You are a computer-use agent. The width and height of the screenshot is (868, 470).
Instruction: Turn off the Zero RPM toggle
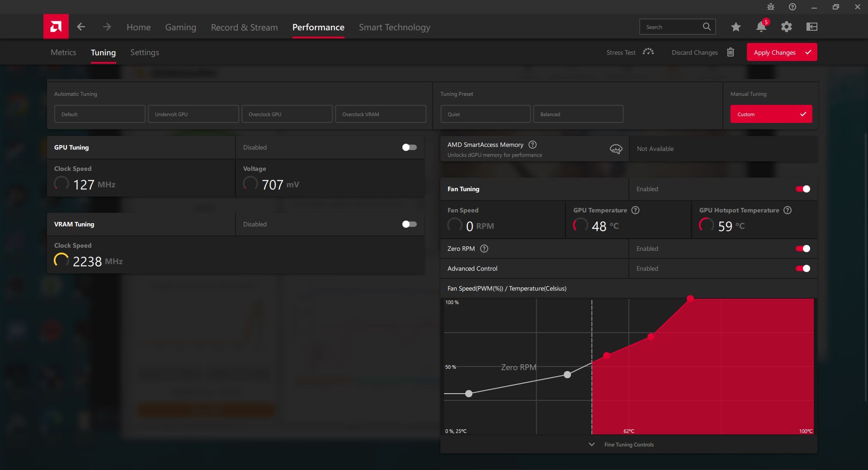pyautogui.click(x=803, y=249)
